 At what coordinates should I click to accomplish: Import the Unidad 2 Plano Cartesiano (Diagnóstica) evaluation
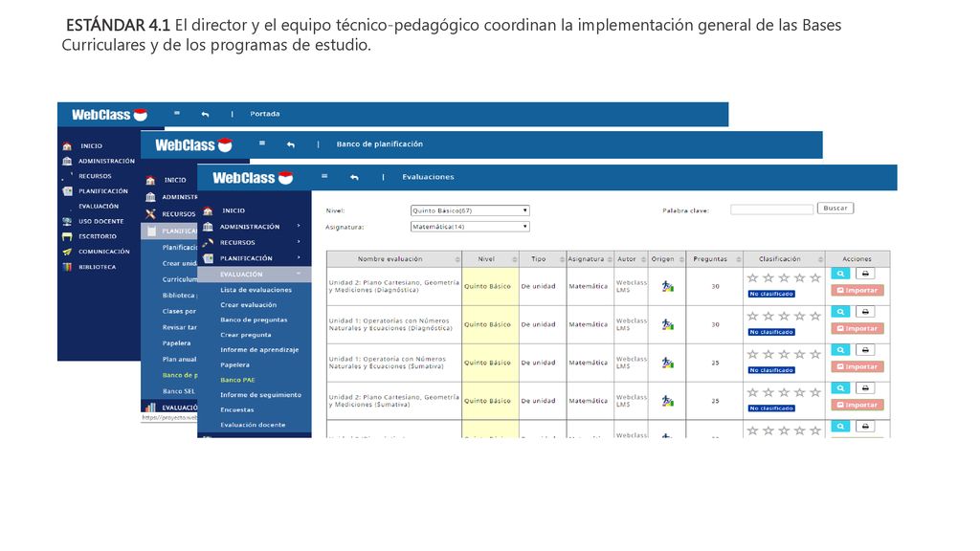coord(857,291)
